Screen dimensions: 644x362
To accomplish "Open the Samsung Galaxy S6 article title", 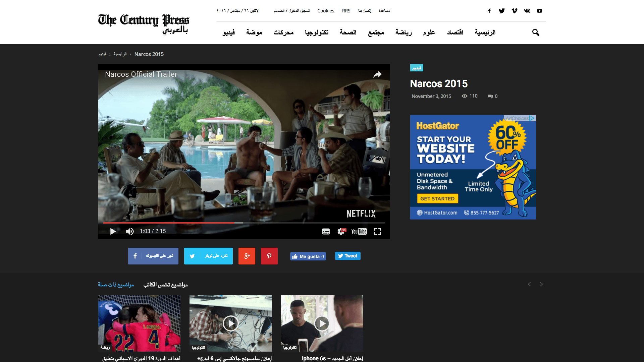I will click(x=234, y=358).
